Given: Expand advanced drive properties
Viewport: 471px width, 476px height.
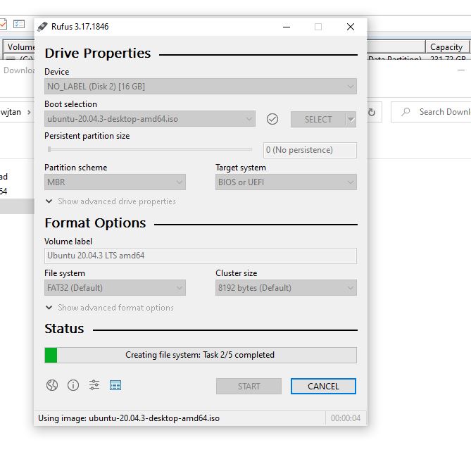Looking at the screenshot, I should pyautogui.click(x=111, y=201).
